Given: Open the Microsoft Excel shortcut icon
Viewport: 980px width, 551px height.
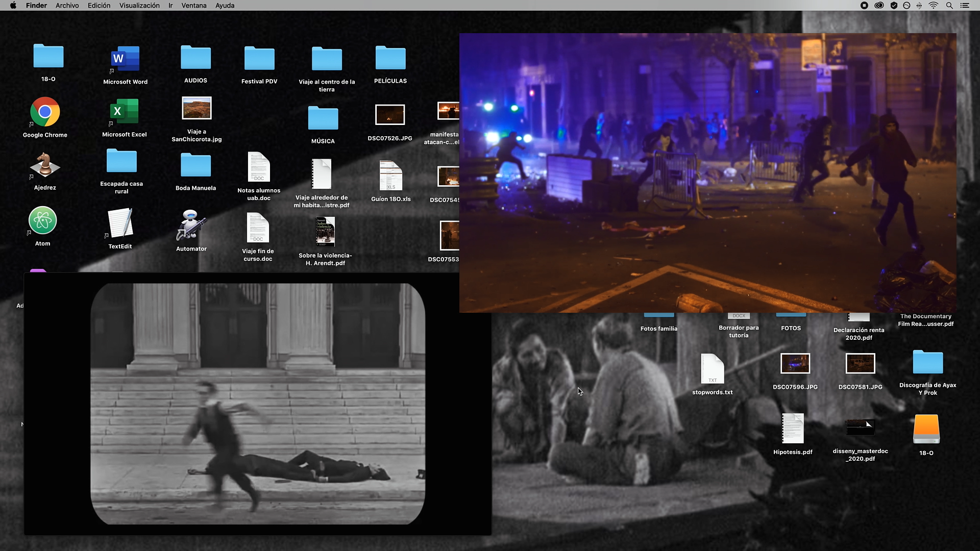Looking at the screenshot, I should [125, 112].
